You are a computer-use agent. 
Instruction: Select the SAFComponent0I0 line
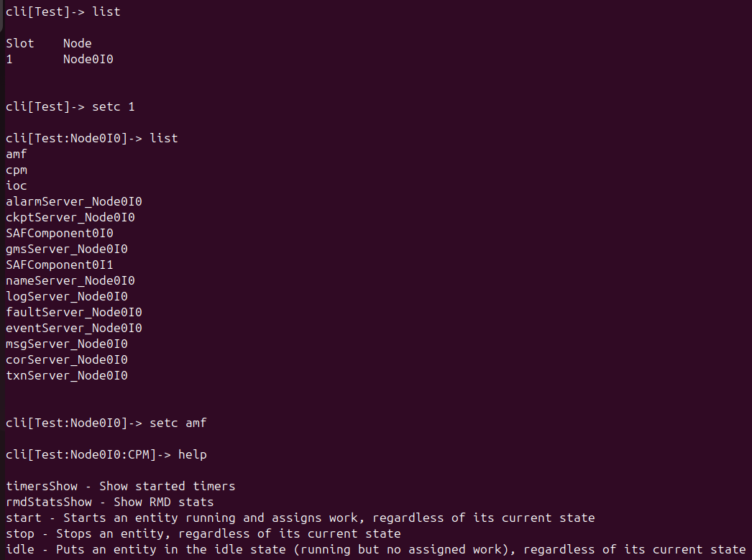tap(59, 234)
